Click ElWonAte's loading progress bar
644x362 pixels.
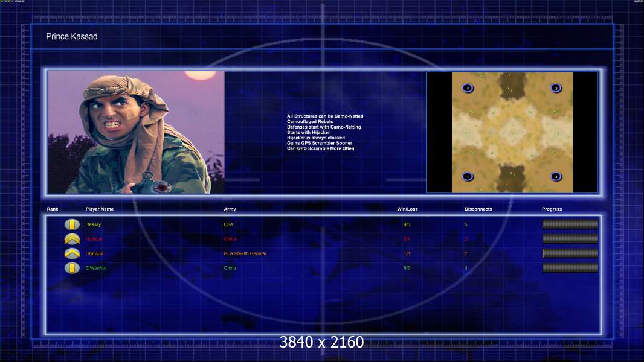pyautogui.click(x=570, y=268)
